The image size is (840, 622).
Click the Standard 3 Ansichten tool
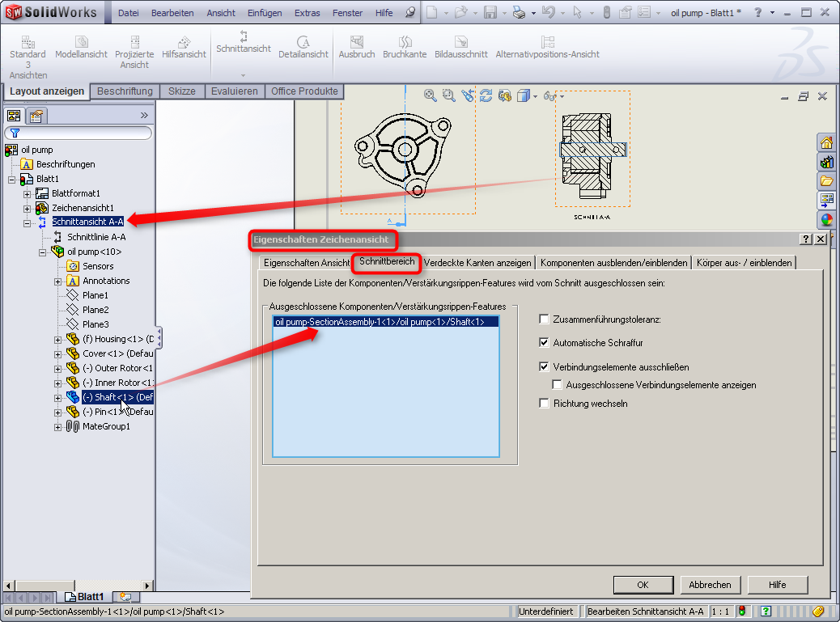[x=28, y=57]
